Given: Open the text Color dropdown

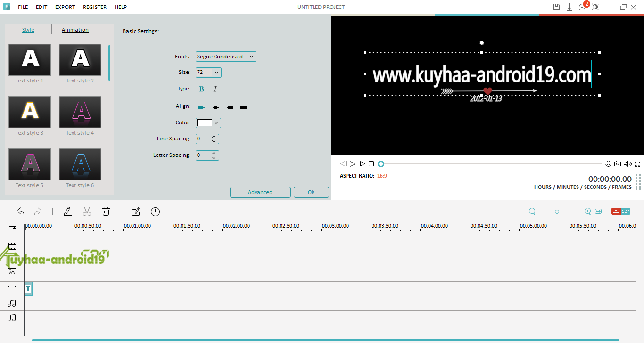Looking at the screenshot, I should [x=208, y=123].
